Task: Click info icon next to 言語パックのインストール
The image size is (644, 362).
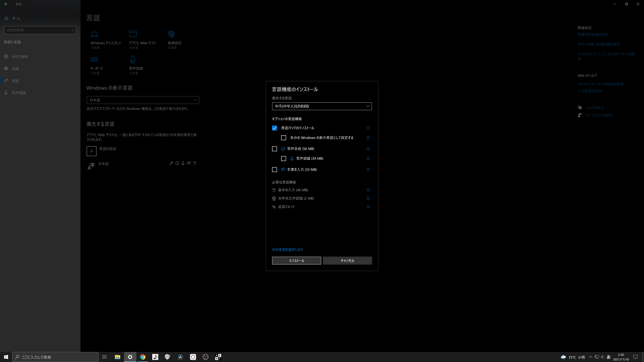Action: (x=368, y=128)
